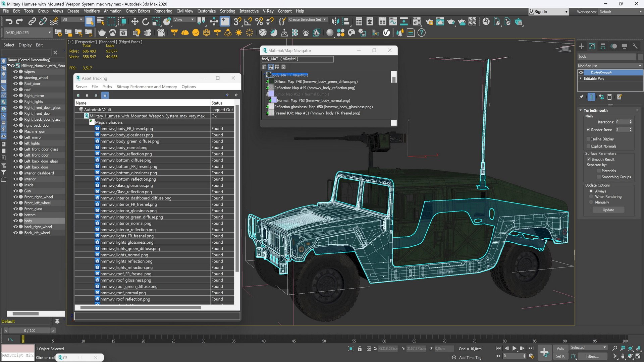This screenshot has width=644, height=362.
Task: Click Pin Stack icon in modifier panel
Action: [x=581, y=97]
